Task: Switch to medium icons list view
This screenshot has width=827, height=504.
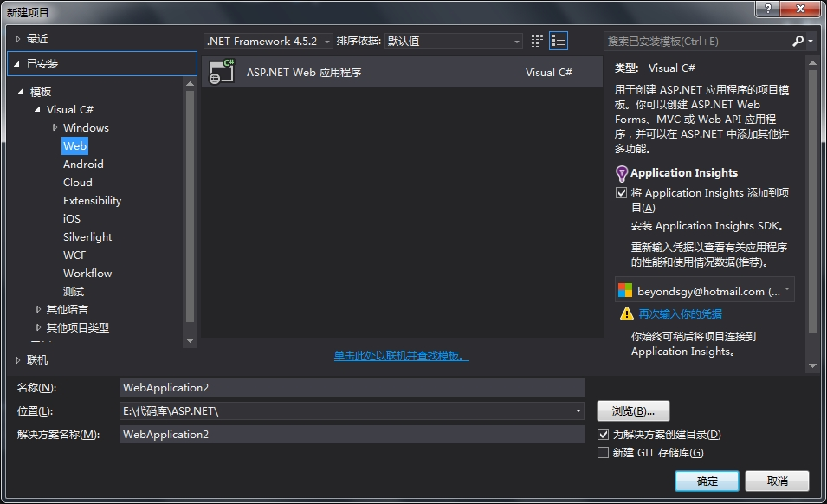Action: click(x=559, y=41)
